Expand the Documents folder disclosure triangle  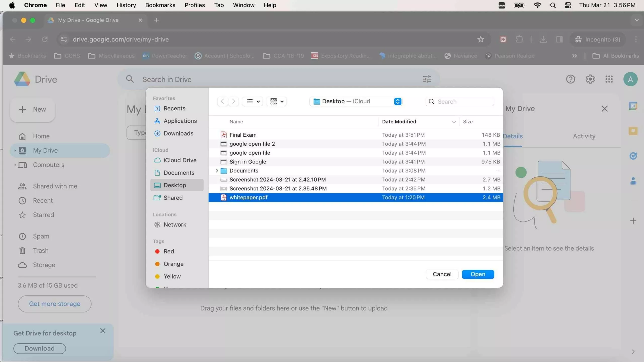tap(217, 171)
